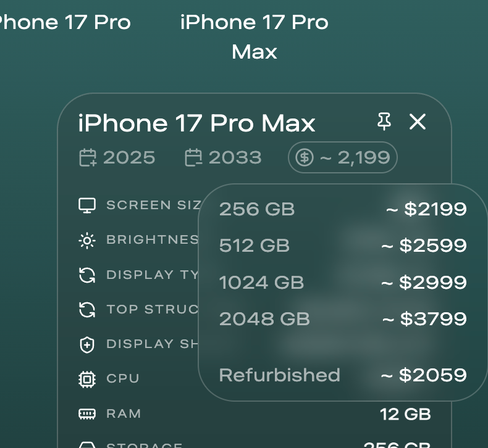Choose the 1024 GB storage price row
Screen dimensions: 488x448
(x=342, y=283)
